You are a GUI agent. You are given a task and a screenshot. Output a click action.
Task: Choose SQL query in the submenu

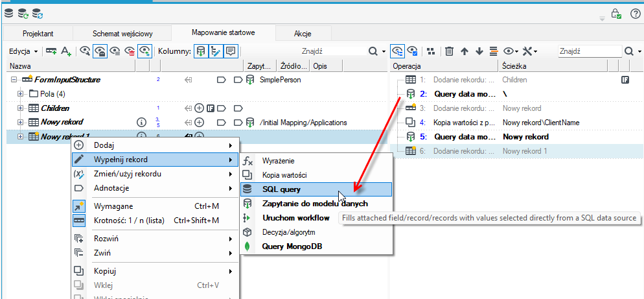click(x=316, y=189)
